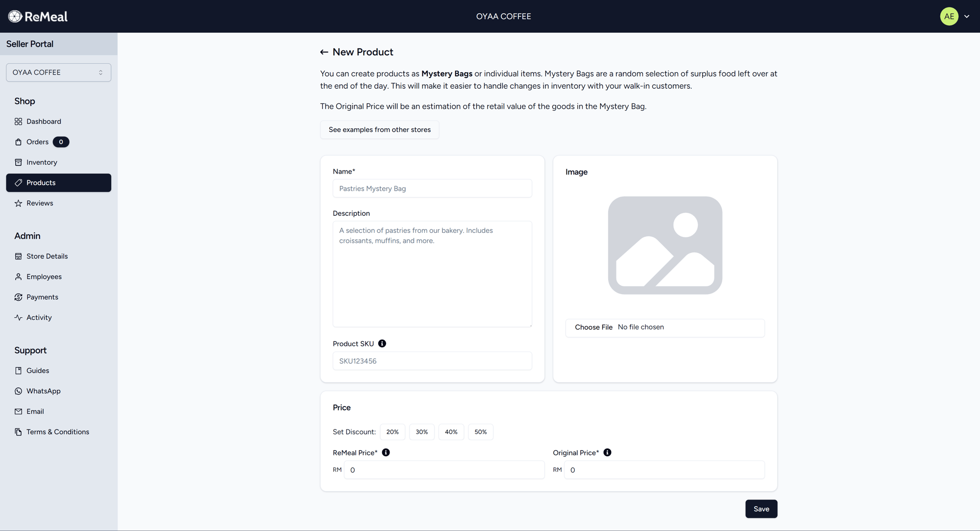Click See examples from other stores
Viewport: 980px width, 531px height.
point(379,129)
